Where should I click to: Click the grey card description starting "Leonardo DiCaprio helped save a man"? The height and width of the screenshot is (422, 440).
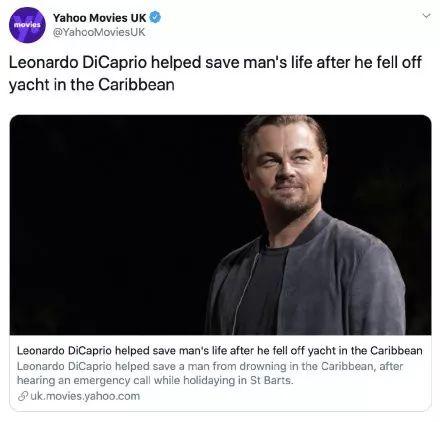(x=210, y=373)
